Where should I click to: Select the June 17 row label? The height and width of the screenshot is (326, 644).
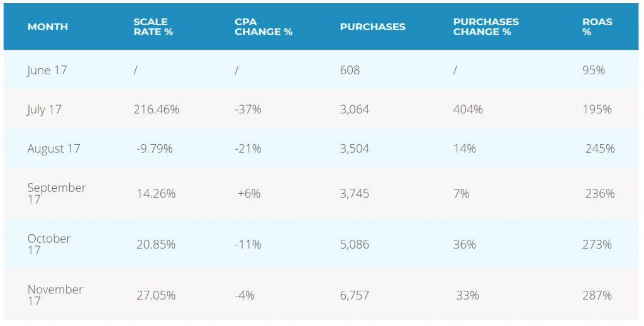click(47, 70)
